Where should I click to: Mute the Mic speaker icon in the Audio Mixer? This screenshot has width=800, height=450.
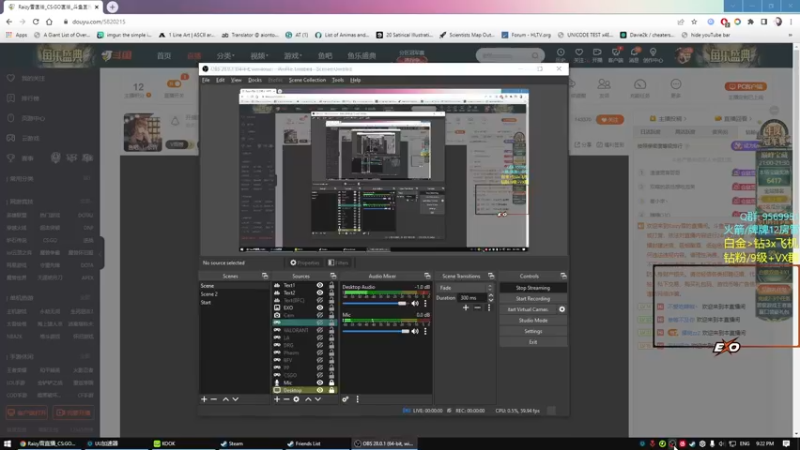click(415, 331)
